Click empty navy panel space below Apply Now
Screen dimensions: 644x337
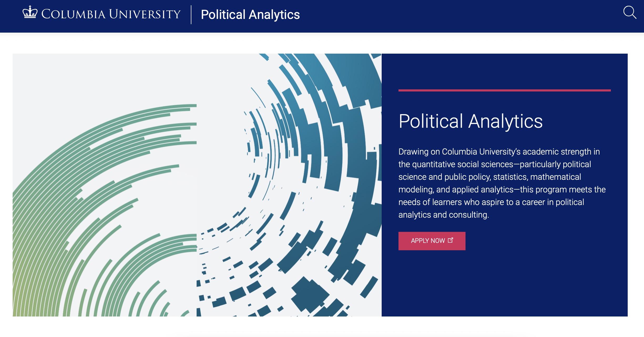click(504, 284)
